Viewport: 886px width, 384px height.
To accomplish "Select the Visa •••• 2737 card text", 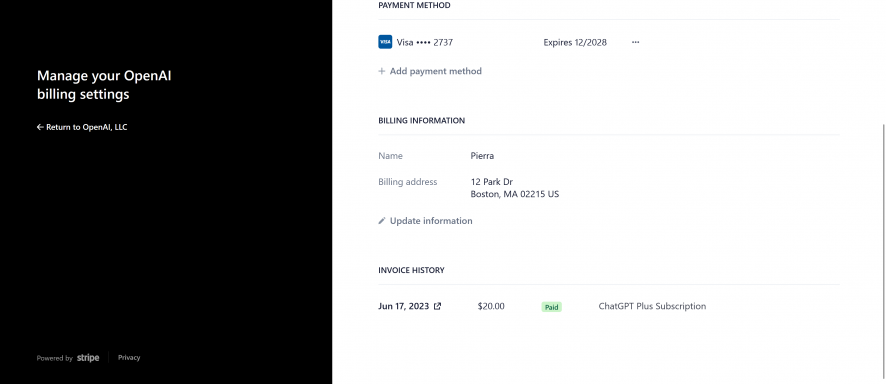I will click(x=425, y=42).
